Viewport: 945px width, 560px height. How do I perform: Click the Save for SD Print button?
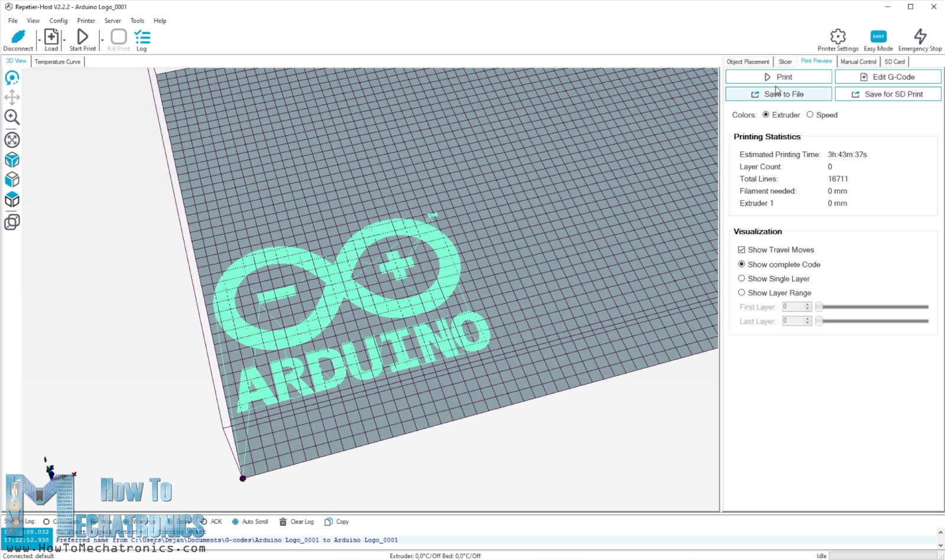pyautogui.click(x=888, y=94)
